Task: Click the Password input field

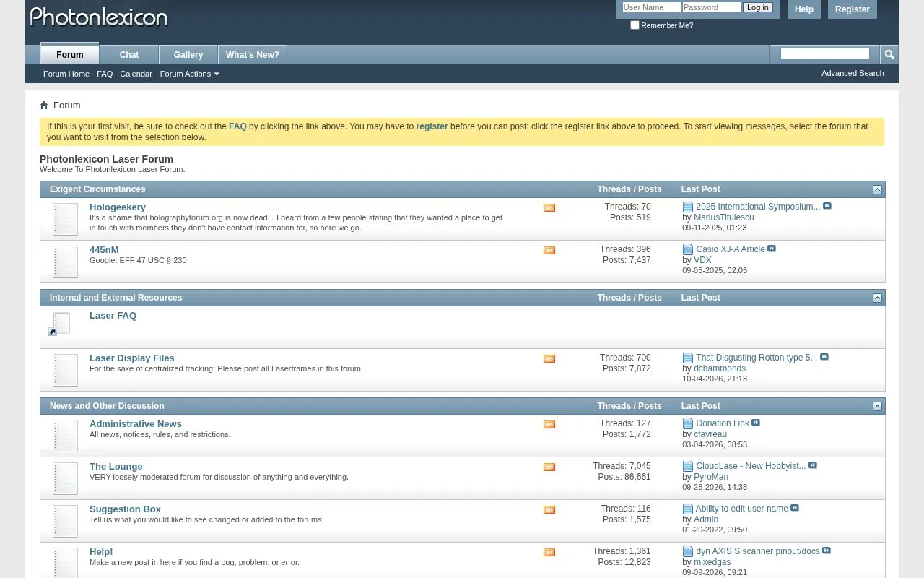Action: pyautogui.click(x=711, y=7)
